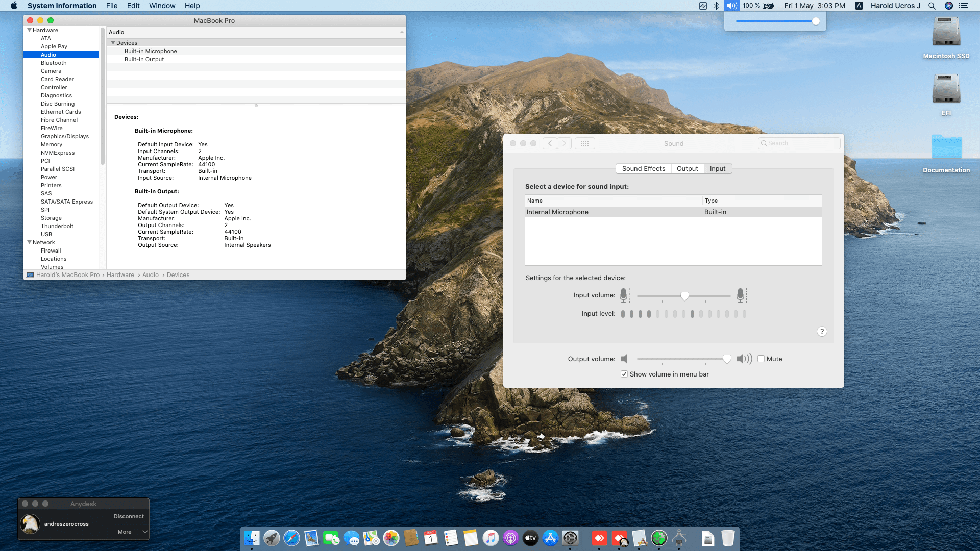
Task: Click the Sound preferences Search field
Action: click(x=799, y=143)
